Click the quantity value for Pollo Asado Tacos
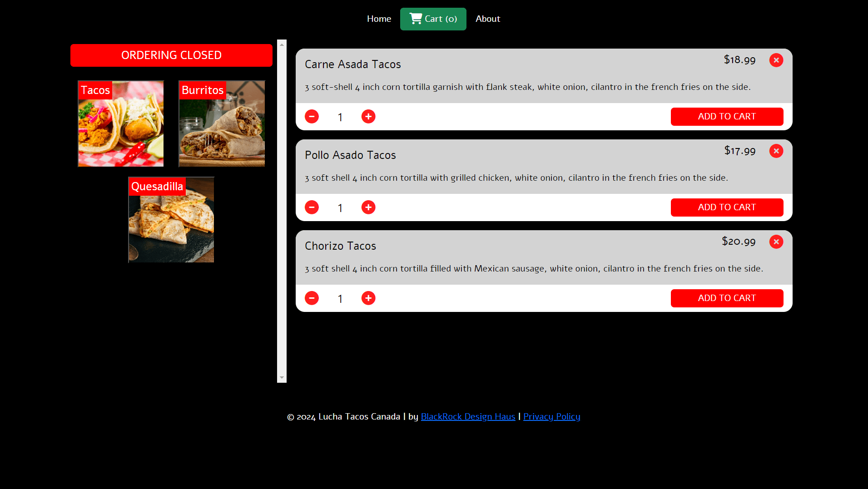This screenshot has width=868, height=489. [x=340, y=208]
